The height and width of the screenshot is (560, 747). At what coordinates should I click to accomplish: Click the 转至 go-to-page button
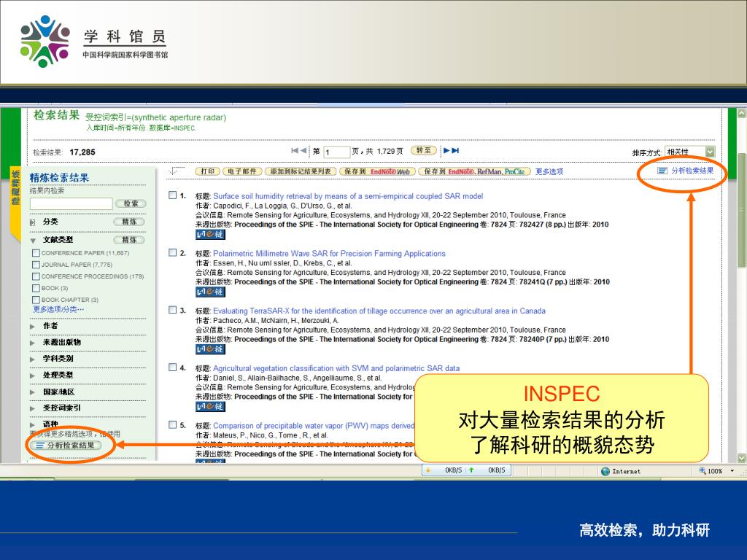coord(424,150)
